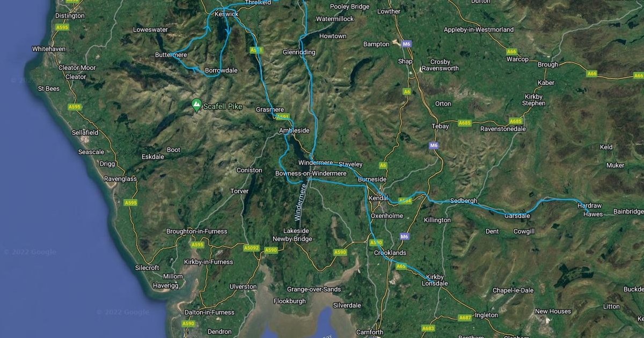Click the Buttermere label at route end

171,55
